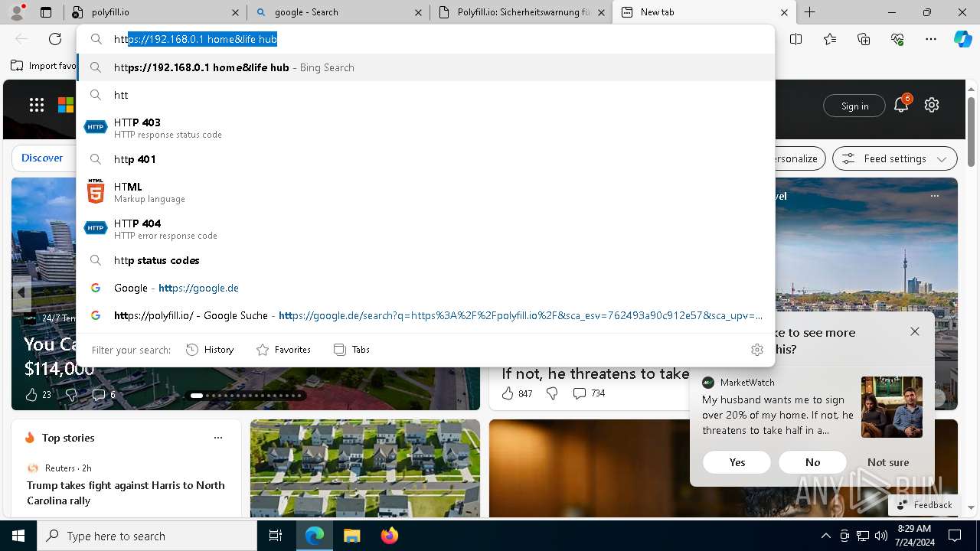Viewport: 980px width, 551px height.
Task: Open the notifications bell icon
Action: (x=901, y=106)
